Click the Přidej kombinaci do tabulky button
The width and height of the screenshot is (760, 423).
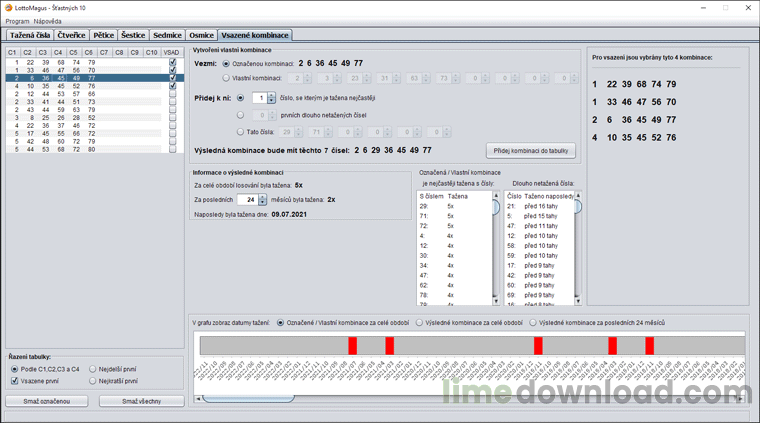[531, 151]
